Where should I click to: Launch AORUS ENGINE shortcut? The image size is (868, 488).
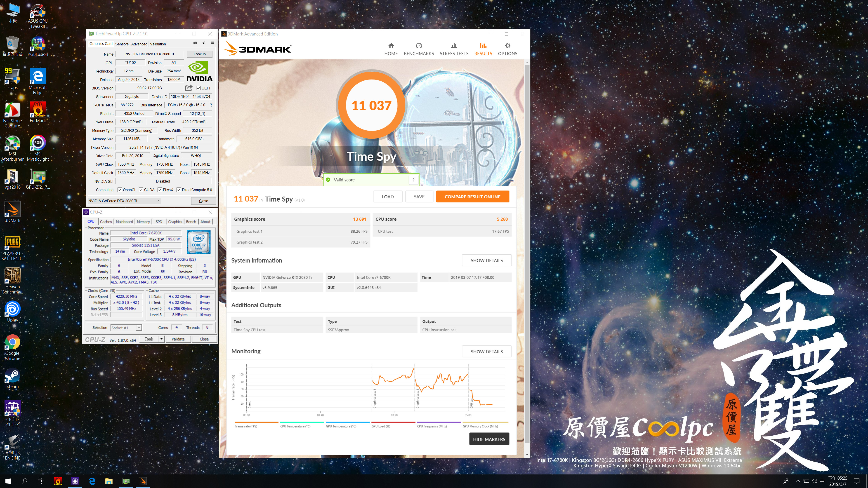pyautogui.click(x=12, y=447)
